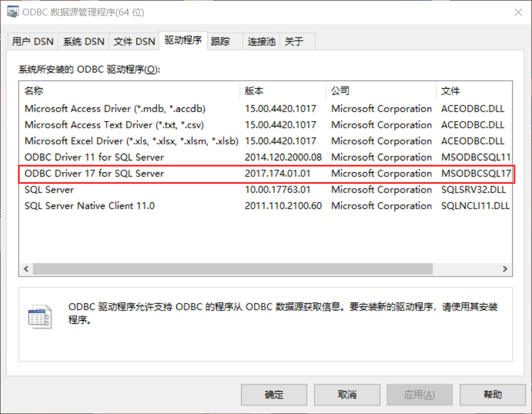Open the 关于 tab

(x=298, y=41)
